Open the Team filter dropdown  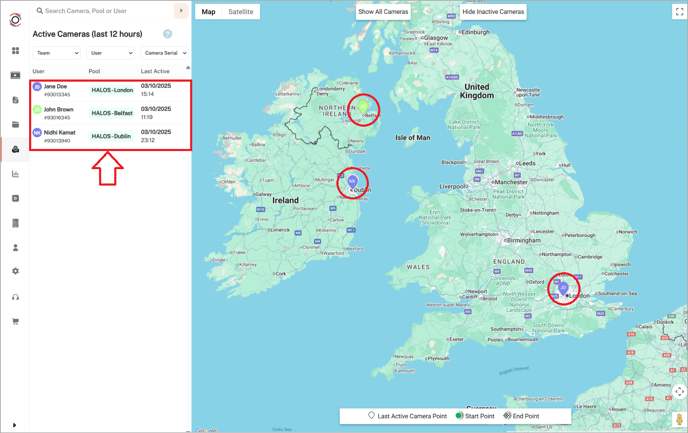[x=57, y=53]
